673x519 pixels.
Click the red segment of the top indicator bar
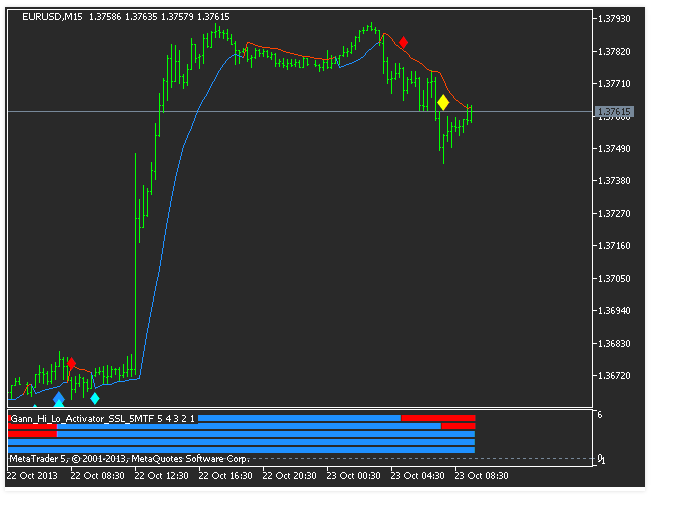(x=438, y=418)
